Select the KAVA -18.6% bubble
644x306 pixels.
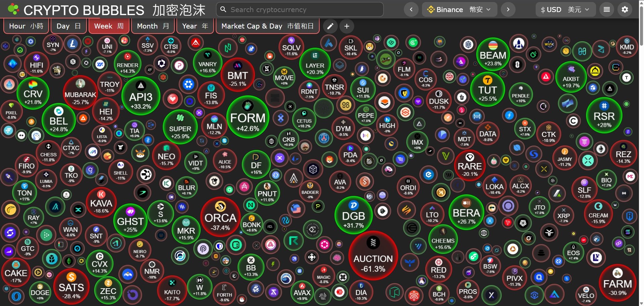click(101, 203)
